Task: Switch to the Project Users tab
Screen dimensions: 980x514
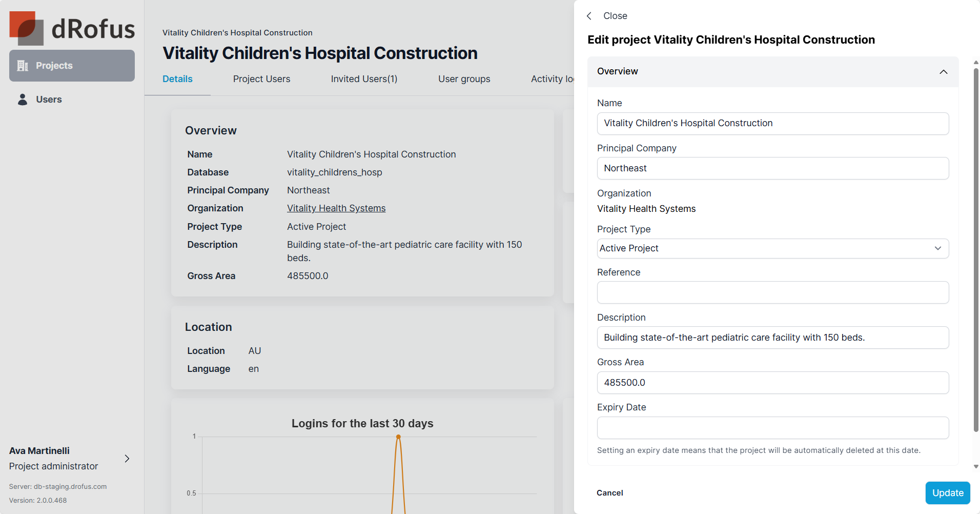Action: (x=261, y=79)
